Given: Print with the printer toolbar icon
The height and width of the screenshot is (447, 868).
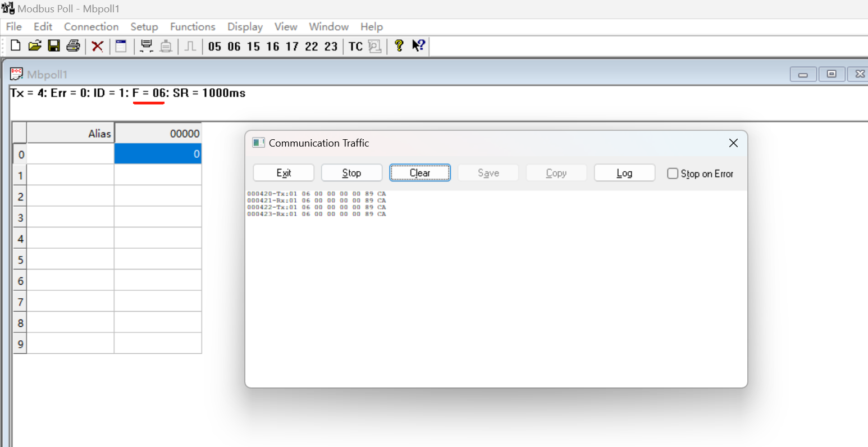Looking at the screenshot, I should tap(73, 46).
